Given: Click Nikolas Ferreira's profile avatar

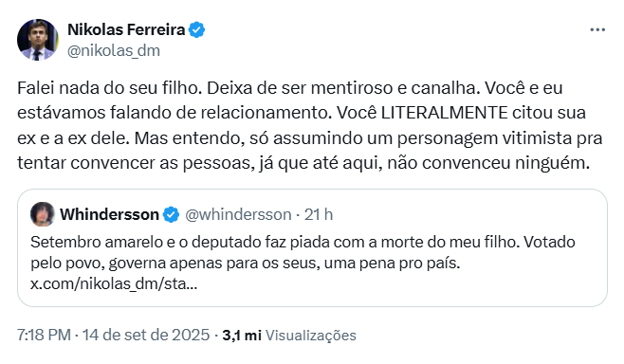Looking at the screenshot, I should (x=37, y=40).
